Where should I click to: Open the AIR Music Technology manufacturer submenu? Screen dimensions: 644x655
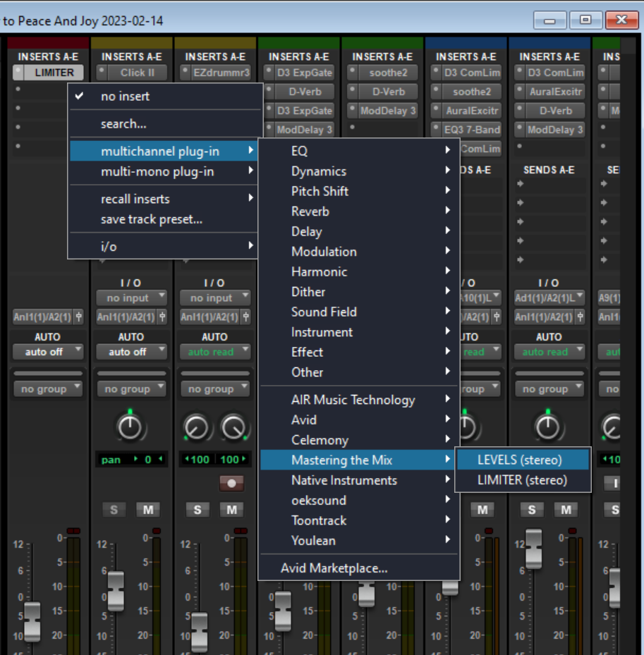(359, 400)
